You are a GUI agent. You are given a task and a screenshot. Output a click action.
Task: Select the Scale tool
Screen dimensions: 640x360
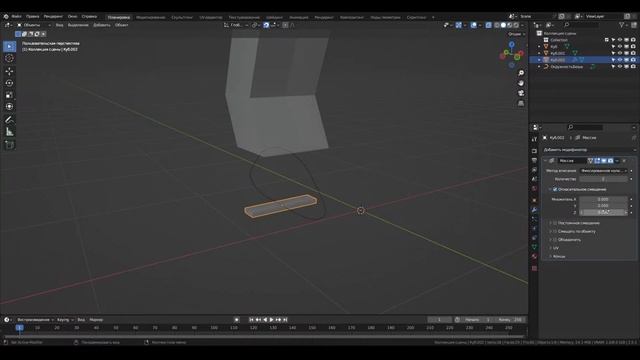9,95
